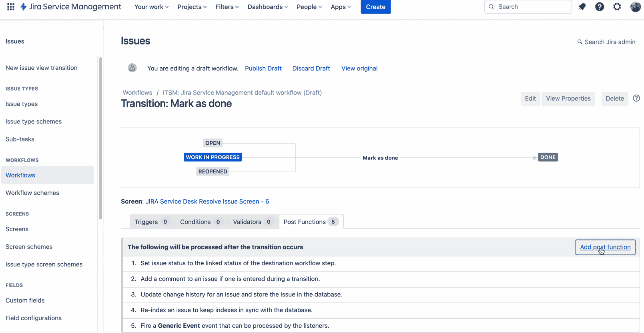Click the Issues sidebar heading

pyautogui.click(x=15, y=41)
